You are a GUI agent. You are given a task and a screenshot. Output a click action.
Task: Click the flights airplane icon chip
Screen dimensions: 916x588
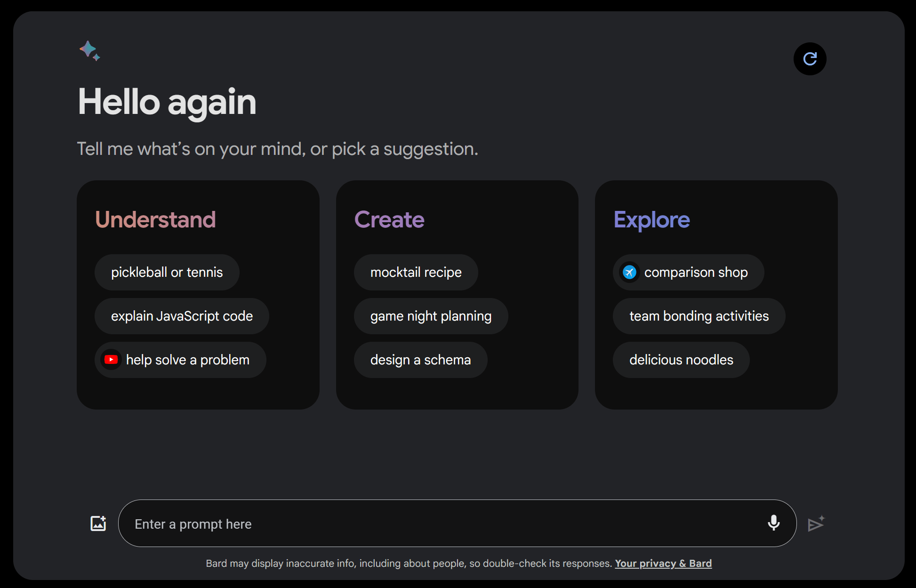tap(629, 272)
